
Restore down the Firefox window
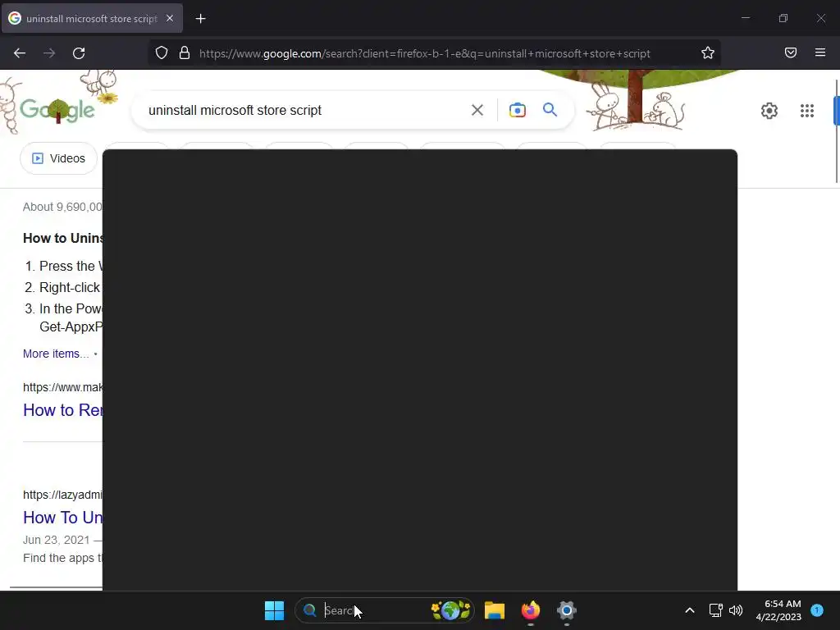pos(783,18)
